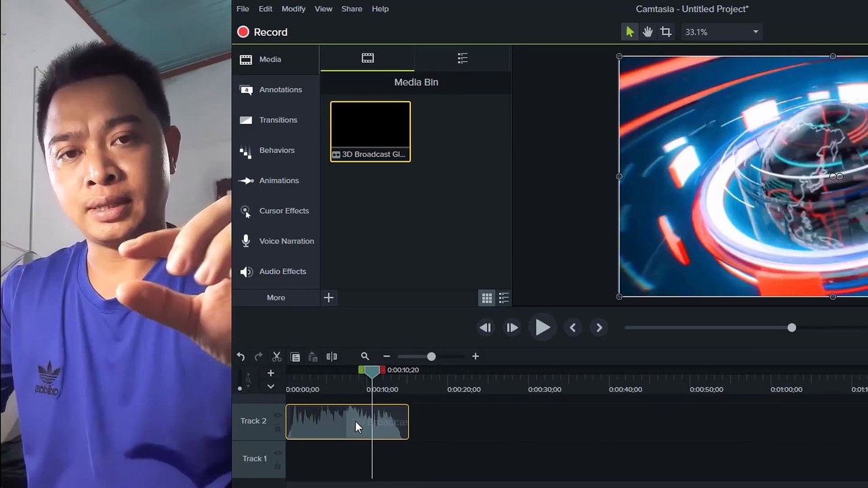The image size is (868, 488).
Task: Go to previous frame rewind button
Action: 486,328
